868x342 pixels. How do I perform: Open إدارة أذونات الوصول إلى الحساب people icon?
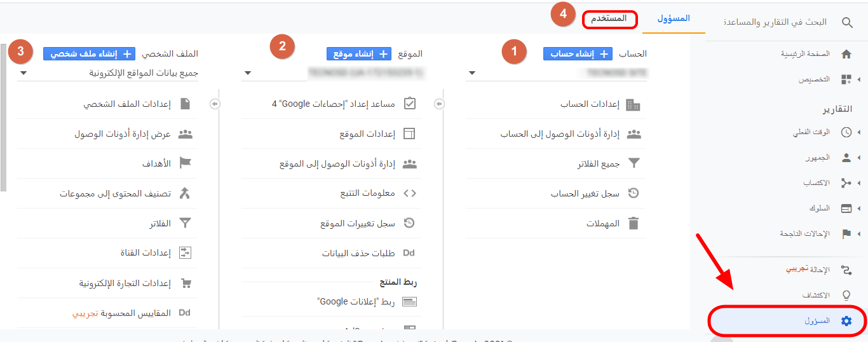634,134
